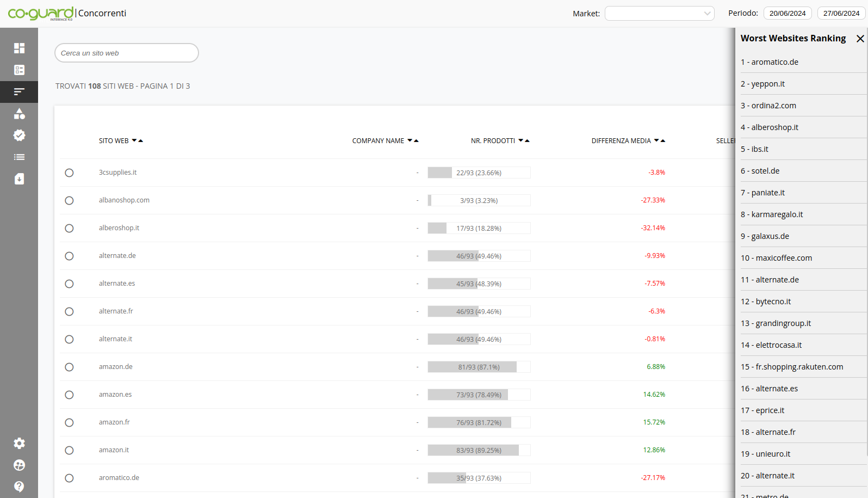Select the radio button for 3csupplies.it
Image resolution: width=868 pixels, height=498 pixels.
[x=69, y=173]
